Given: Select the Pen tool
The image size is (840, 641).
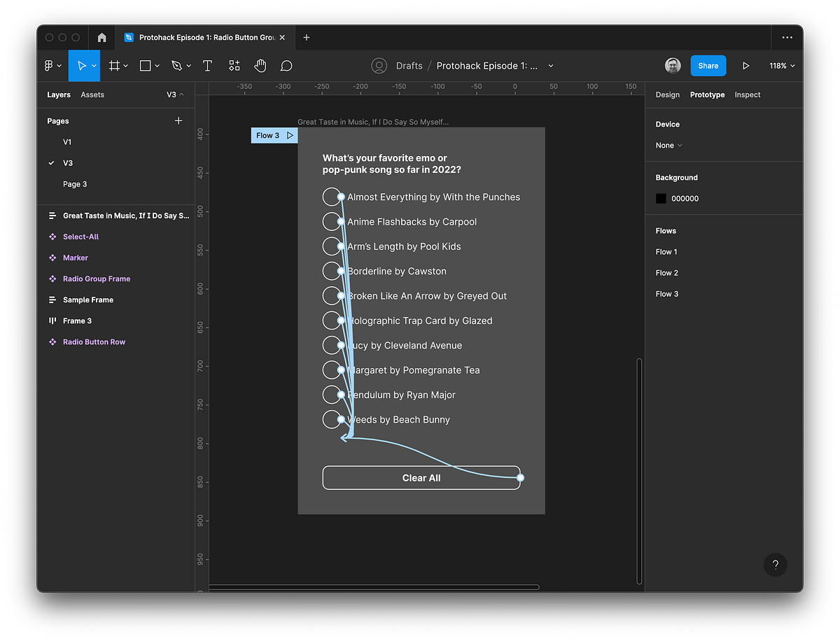Looking at the screenshot, I should [176, 65].
